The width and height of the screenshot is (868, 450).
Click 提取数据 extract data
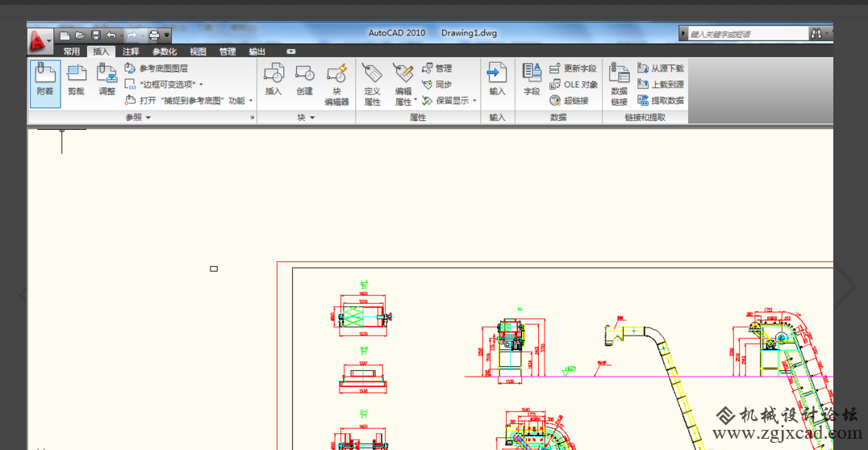click(661, 100)
